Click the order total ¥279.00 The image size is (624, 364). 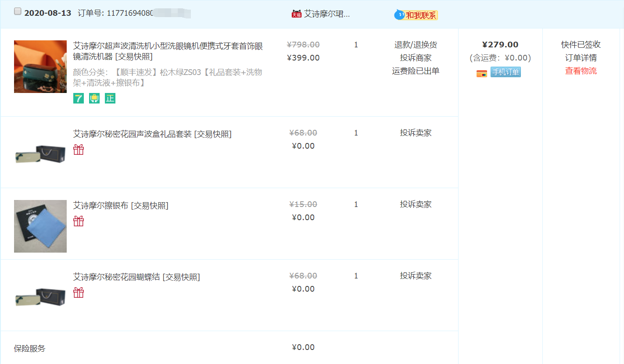(500, 45)
